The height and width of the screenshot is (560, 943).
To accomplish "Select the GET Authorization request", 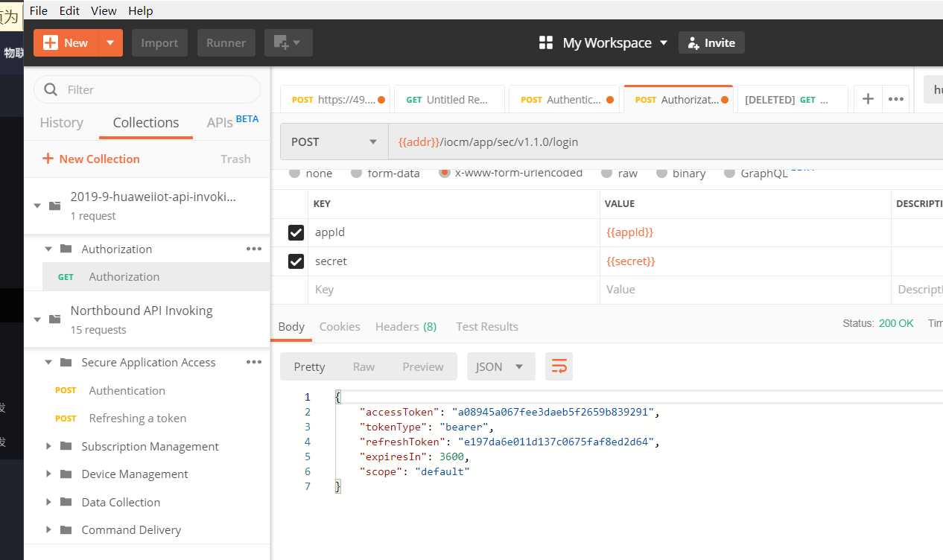I will coord(156,276).
